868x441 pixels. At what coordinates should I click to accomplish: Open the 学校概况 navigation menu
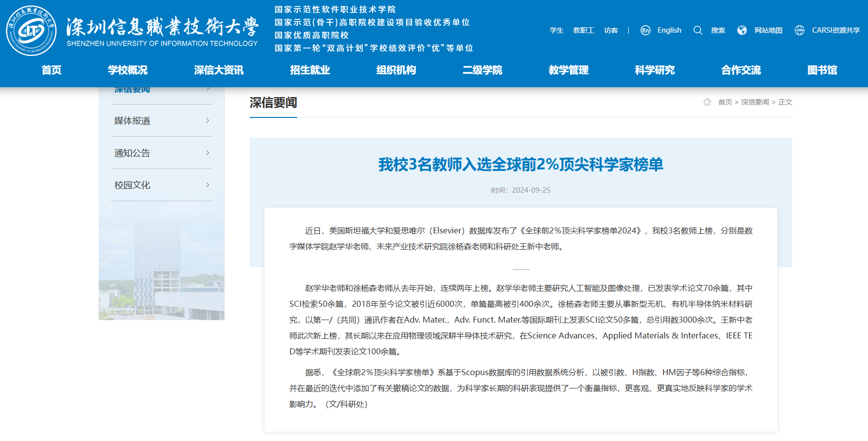pos(128,70)
